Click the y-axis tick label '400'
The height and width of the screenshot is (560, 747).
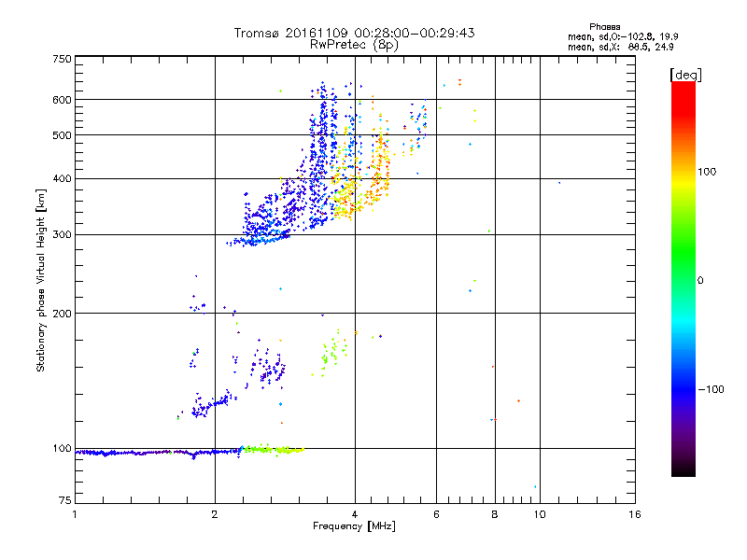(62, 179)
